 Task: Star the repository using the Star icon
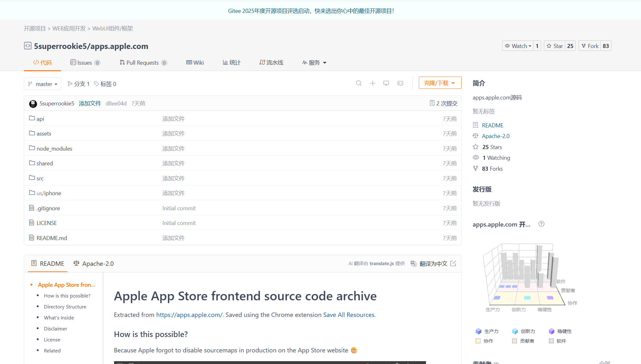pyautogui.click(x=549, y=45)
